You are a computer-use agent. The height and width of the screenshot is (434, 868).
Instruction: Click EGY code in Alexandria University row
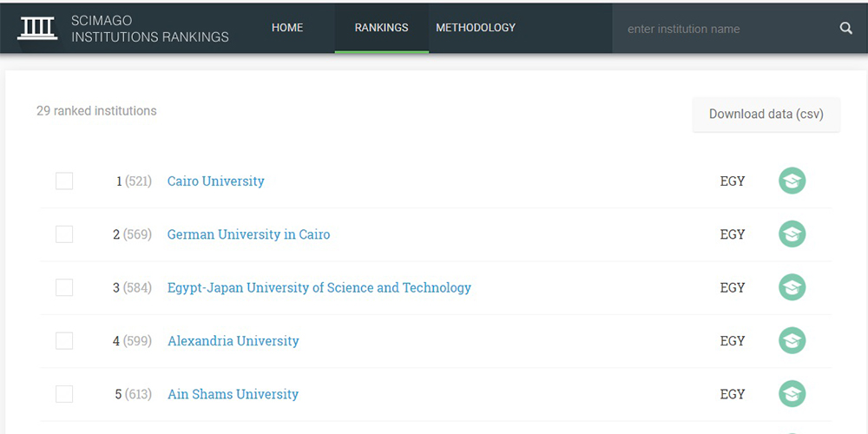point(733,340)
